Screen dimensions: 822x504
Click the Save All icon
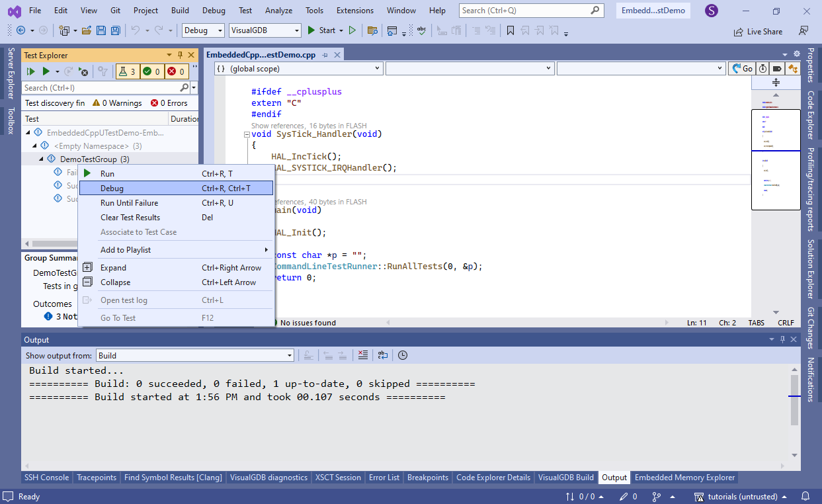116,30
